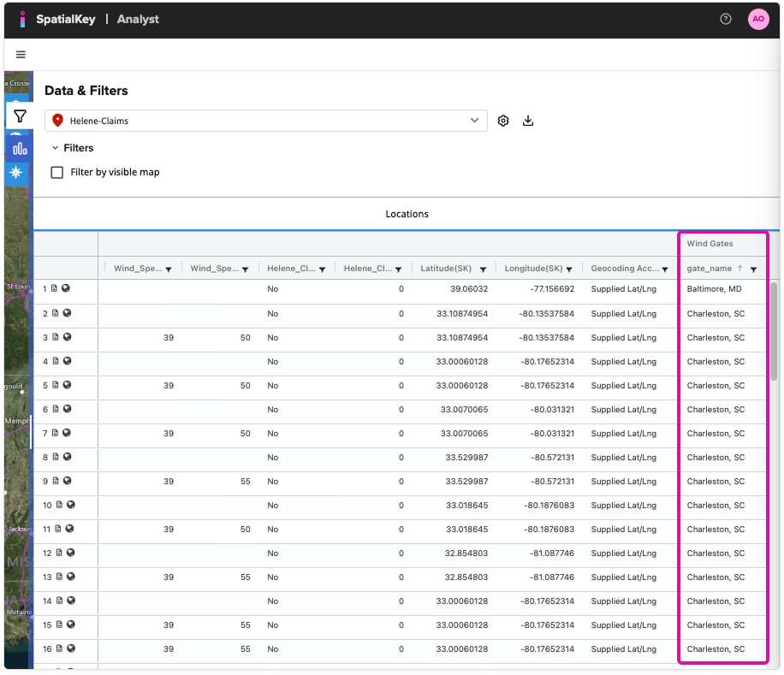Image resolution: width=784 pixels, height=675 pixels.
Task: Enable Filter by visible map checkbox
Action: (x=57, y=172)
